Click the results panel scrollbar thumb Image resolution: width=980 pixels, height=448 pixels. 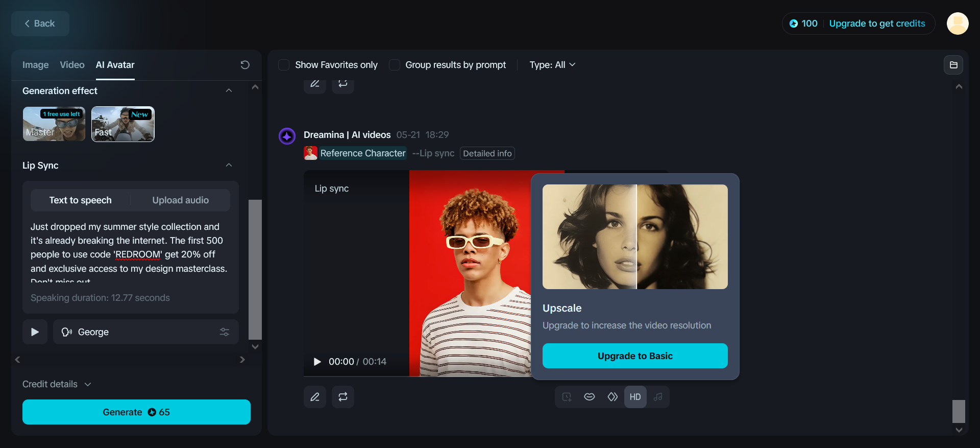tap(959, 411)
